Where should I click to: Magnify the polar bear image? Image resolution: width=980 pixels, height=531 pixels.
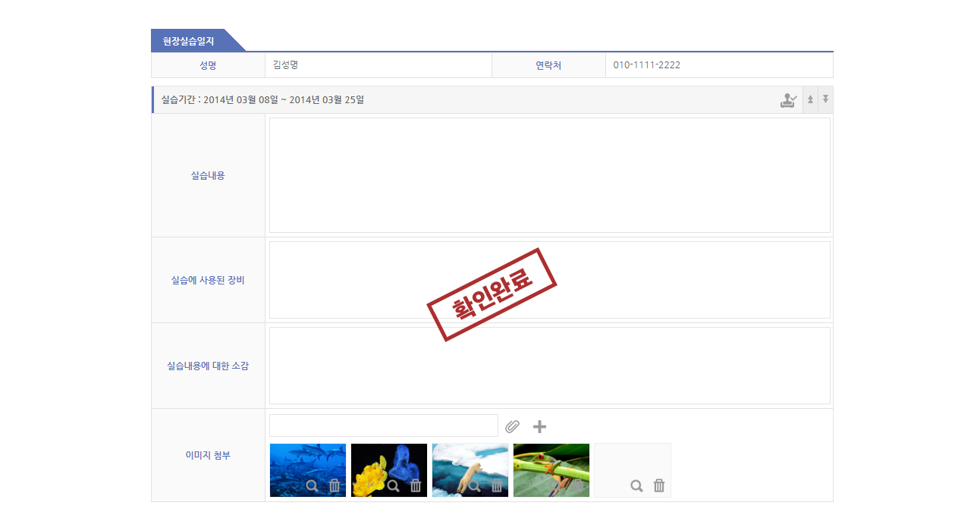474,486
